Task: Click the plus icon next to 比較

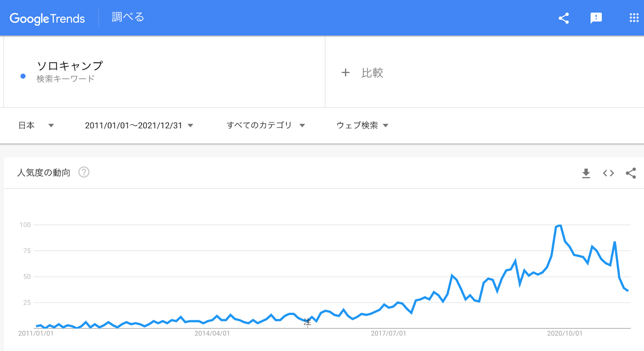Action: 345,72
